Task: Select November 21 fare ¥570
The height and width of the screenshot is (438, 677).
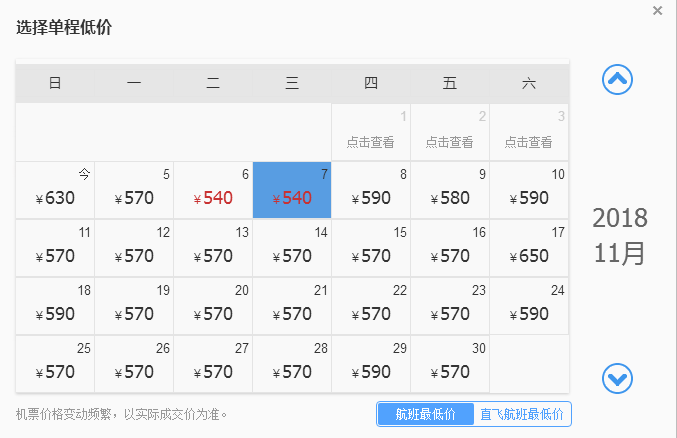Action: point(292,306)
